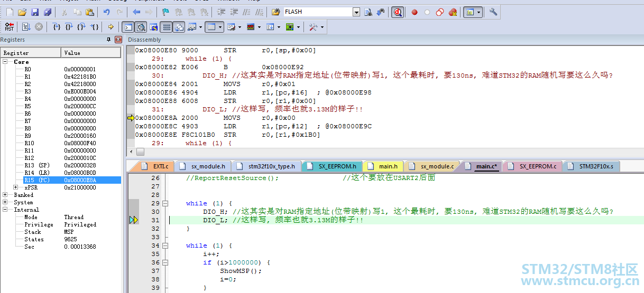Show next statement yellow arrow icon
The height and width of the screenshot is (293, 644).
click(x=111, y=26)
